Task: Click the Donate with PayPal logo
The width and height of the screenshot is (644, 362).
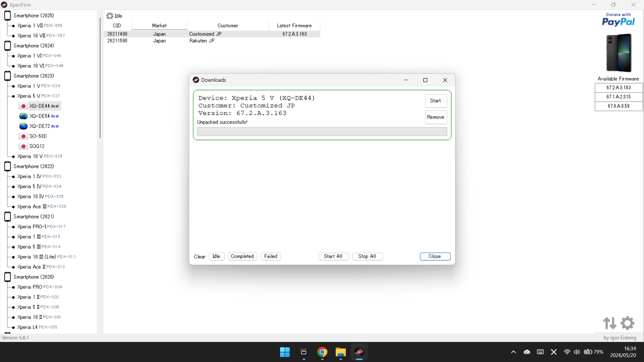Action: tap(618, 20)
